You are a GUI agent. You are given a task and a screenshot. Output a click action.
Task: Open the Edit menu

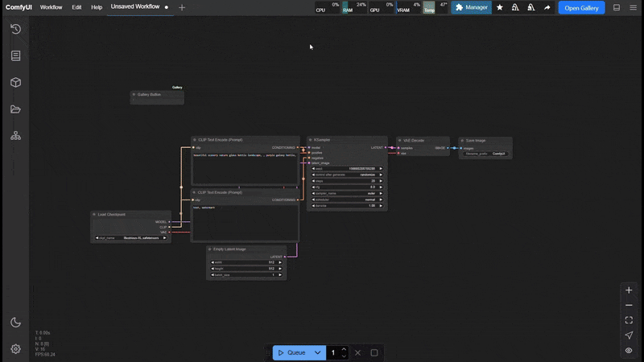(76, 7)
